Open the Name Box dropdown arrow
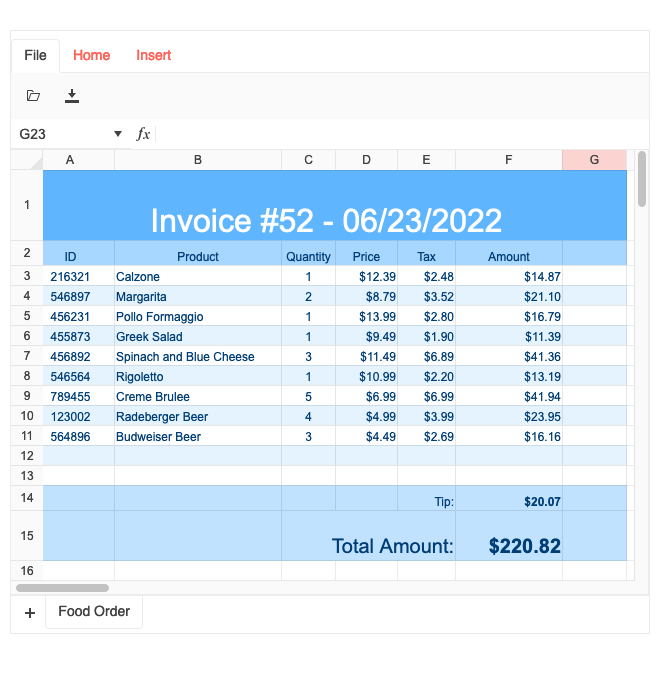The height and width of the screenshot is (694, 660). coord(118,134)
